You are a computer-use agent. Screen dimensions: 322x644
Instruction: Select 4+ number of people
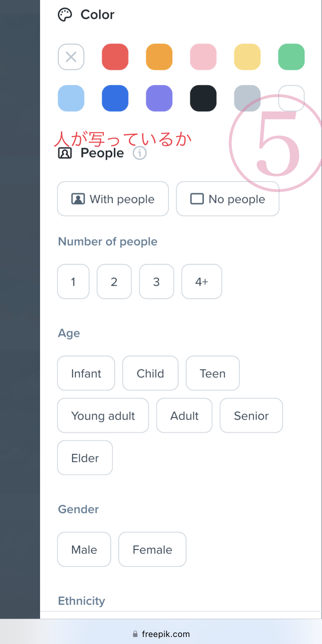pos(201,282)
